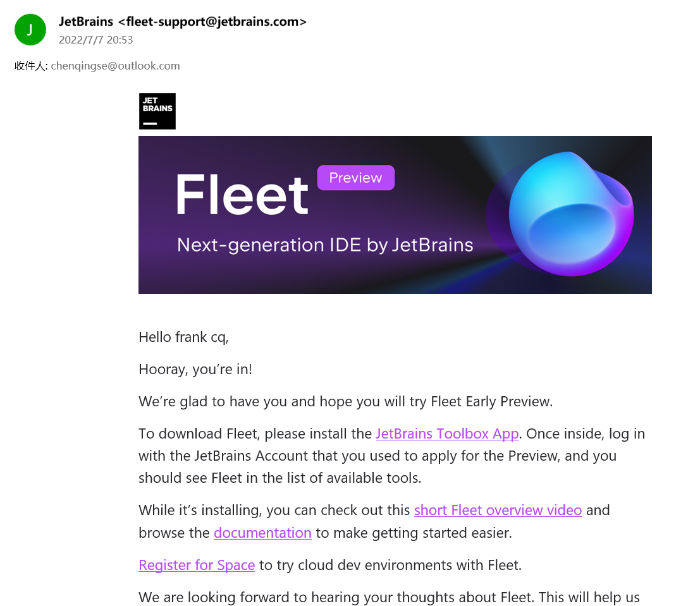
Task: Click the 收件人 recipient label
Action: (31, 66)
